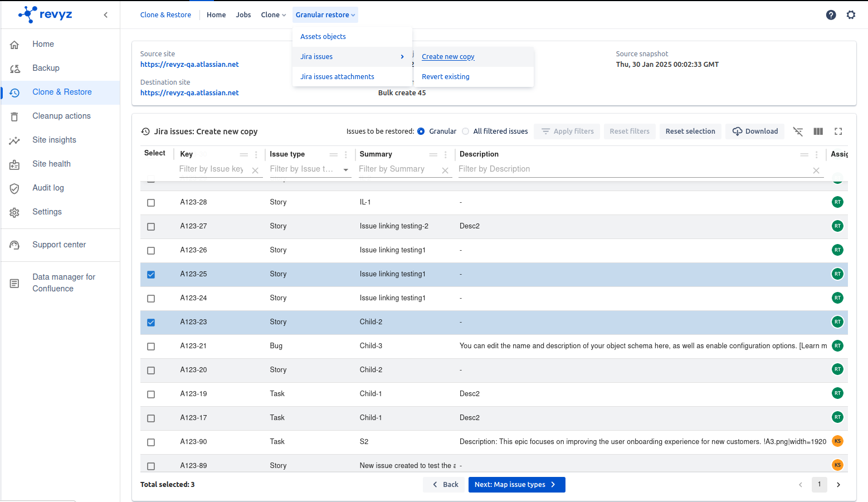Expand the Jira issues submenu arrow

click(402, 57)
